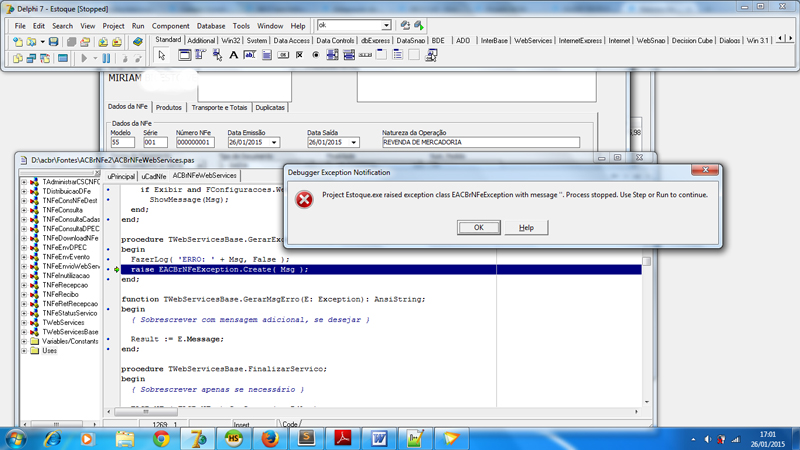Open the dropdown arrow beside Run icon
Image resolution: width=800 pixels, height=450 pixels.
(x=94, y=59)
